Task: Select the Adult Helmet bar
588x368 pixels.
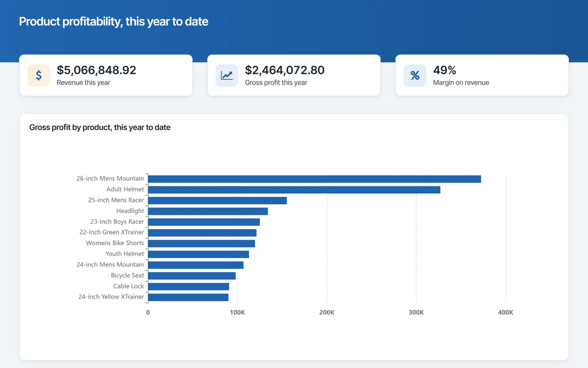Action: (x=294, y=190)
